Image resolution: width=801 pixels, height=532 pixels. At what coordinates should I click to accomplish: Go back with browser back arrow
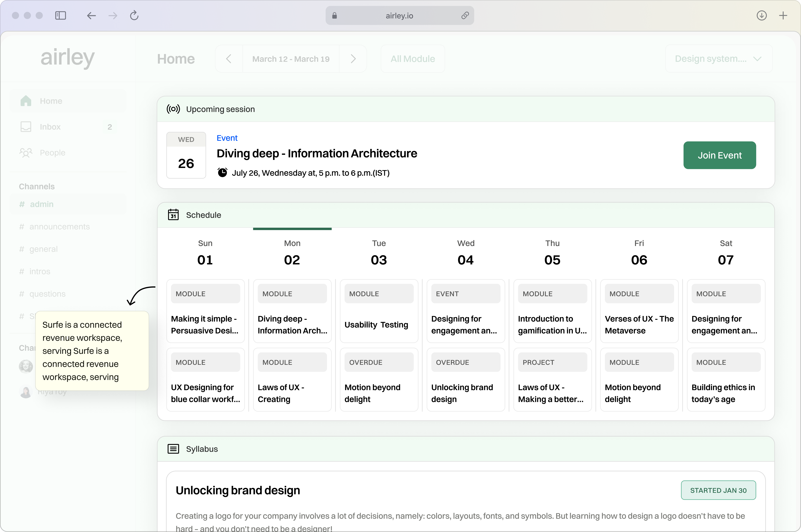(91, 16)
